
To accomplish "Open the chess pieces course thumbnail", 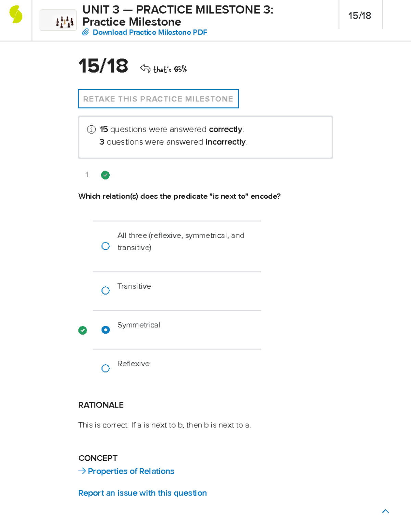I will coord(58,20).
